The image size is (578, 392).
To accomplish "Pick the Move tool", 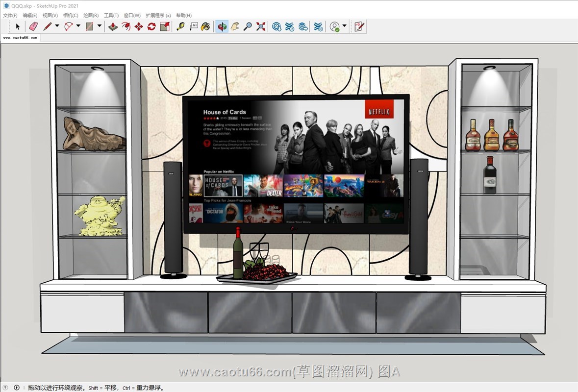I will 139,26.
